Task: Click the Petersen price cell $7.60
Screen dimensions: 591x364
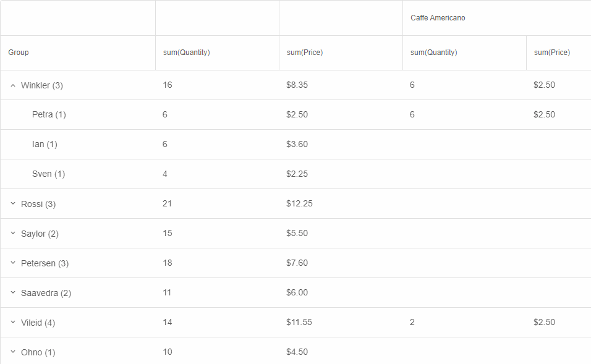Action: [x=297, y=263]
